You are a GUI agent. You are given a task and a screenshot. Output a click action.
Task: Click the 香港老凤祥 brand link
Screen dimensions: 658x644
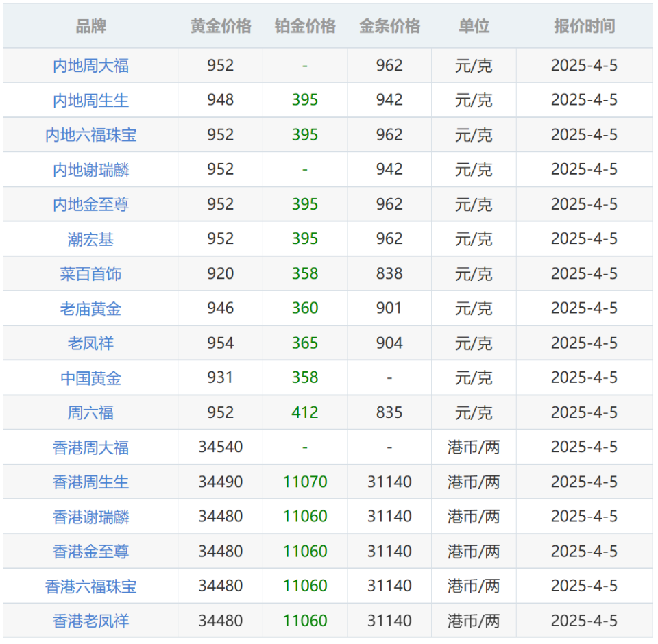click(x=90, y=621)
